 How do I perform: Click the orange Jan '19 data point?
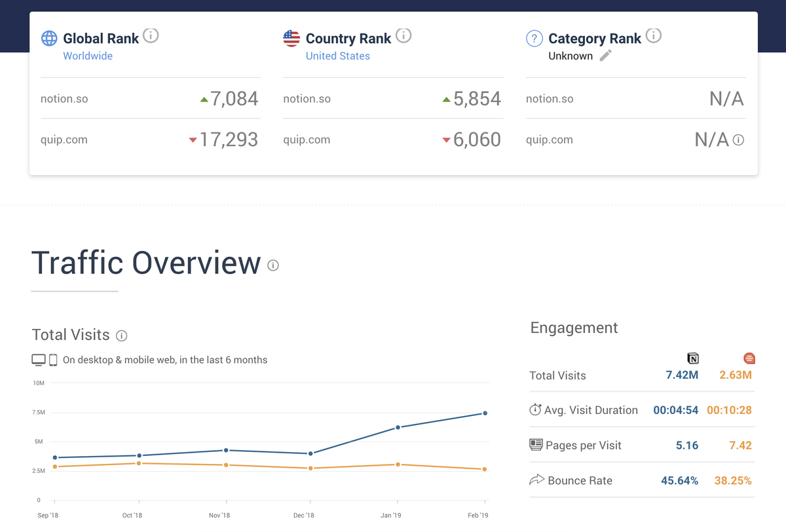(398, 465)
